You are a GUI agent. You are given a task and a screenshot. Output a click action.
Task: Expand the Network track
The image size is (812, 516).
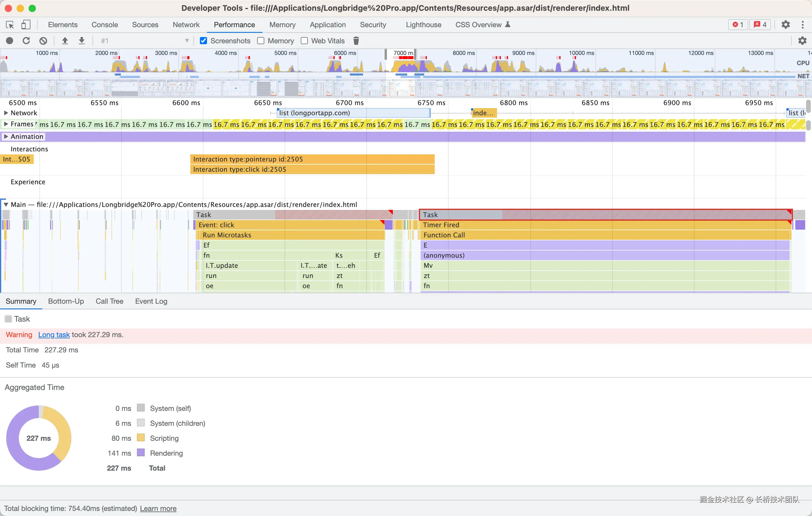tap(6, 113)
